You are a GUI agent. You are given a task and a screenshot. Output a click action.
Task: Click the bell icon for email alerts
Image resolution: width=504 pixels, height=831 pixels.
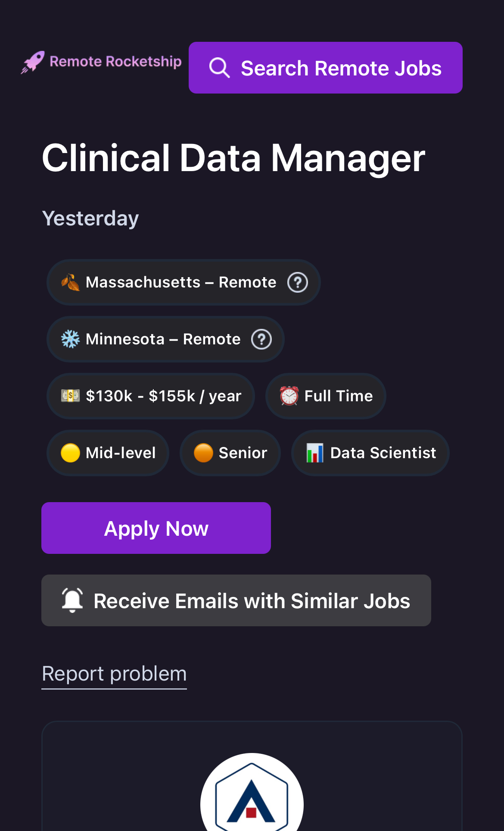pyautogui.click(x=72, y=600)
